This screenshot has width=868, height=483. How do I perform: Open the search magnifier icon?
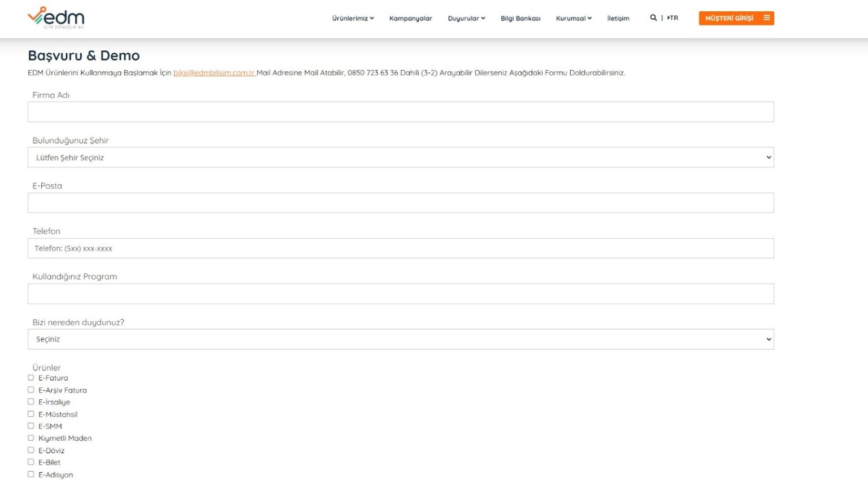click(x=653, y=18)
